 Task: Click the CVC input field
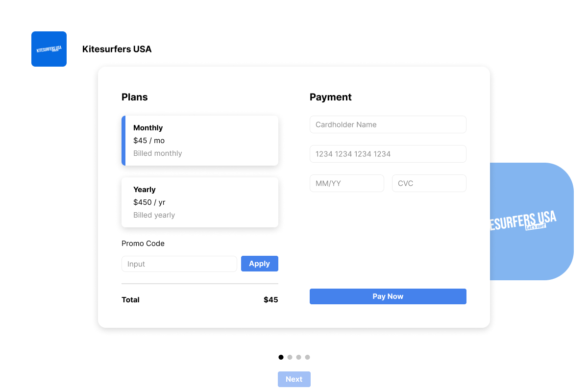pyautogui.click(x=429, y=183)
